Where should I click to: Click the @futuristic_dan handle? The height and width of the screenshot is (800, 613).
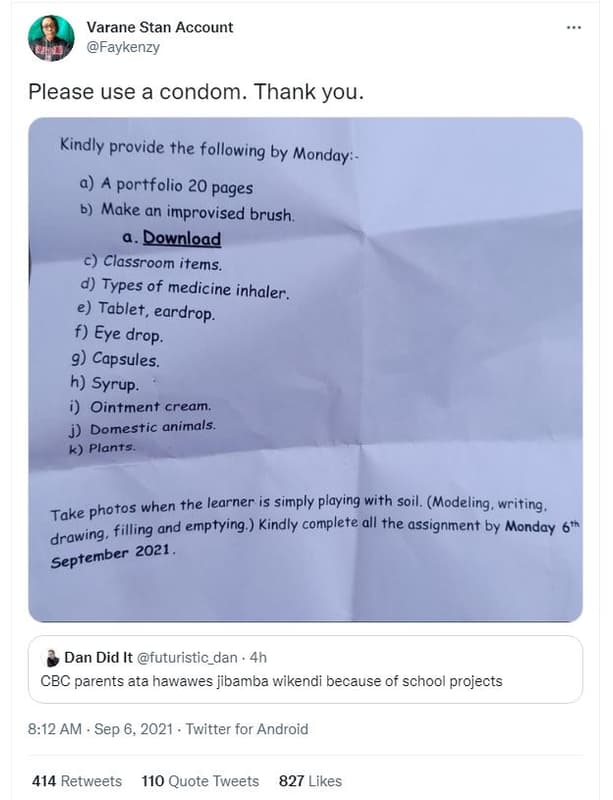(189, 657)
